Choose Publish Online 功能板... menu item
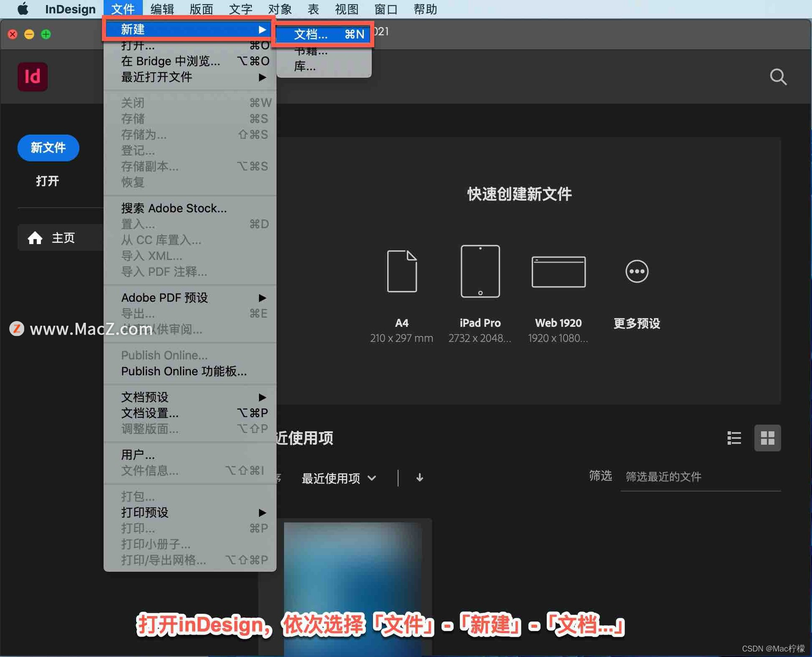The width and height of the screenshot is (812, 657). coord(190,371)
